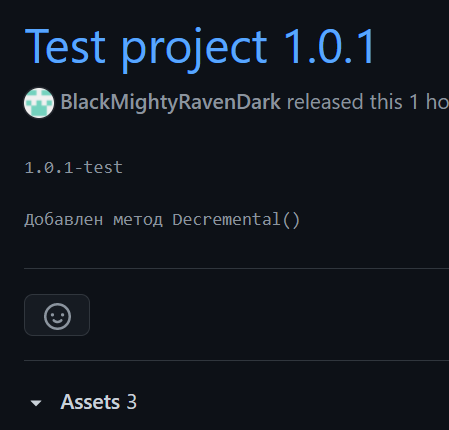Click the word this in the release byline
This screenshot has width=449, height=430.
pyautogui.click(x=386, y=102)
